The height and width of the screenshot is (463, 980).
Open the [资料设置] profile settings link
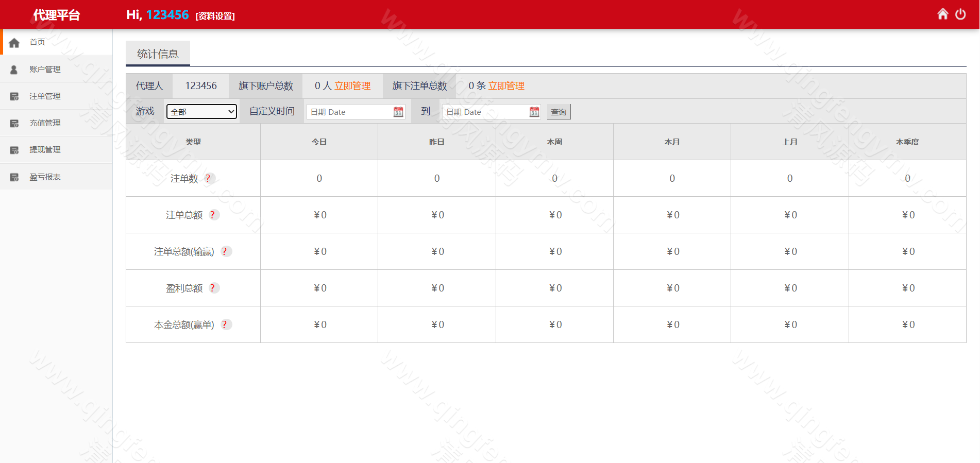click(x=215, y=16)
